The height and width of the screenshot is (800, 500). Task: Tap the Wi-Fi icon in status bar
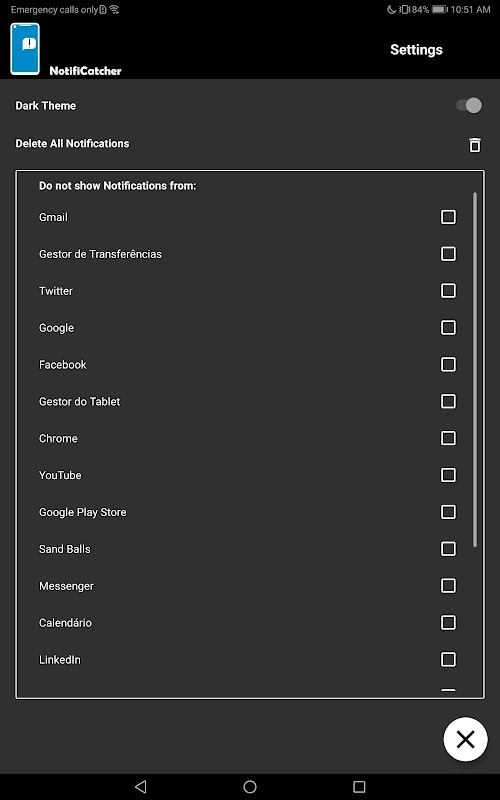tap(114, 9)
